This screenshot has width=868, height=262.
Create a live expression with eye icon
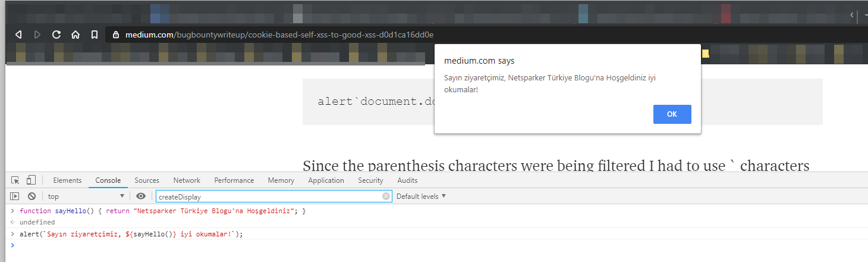coord(141,196)
